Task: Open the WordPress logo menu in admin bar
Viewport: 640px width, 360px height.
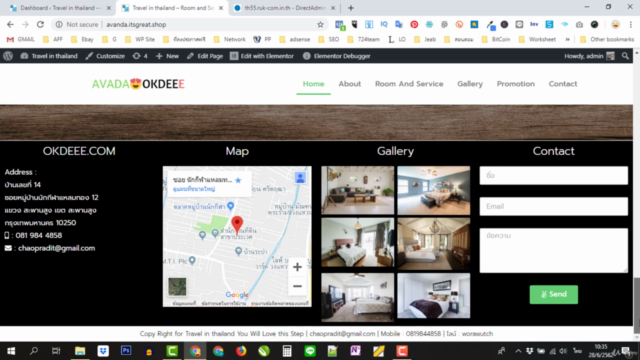Action: 8,56
